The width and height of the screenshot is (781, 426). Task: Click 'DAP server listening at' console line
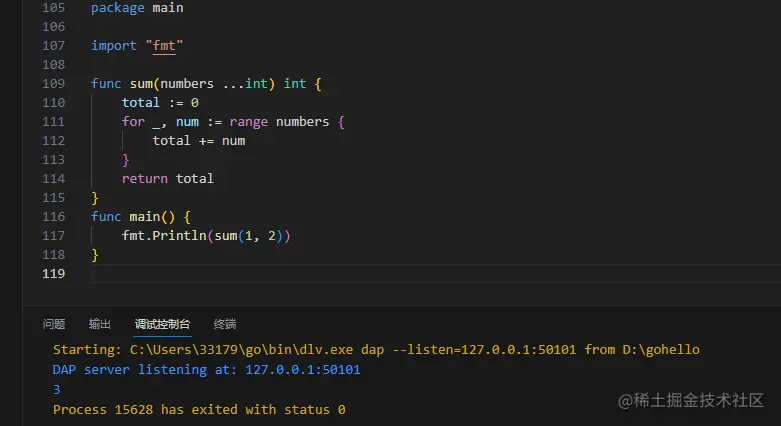coord(206,370)
